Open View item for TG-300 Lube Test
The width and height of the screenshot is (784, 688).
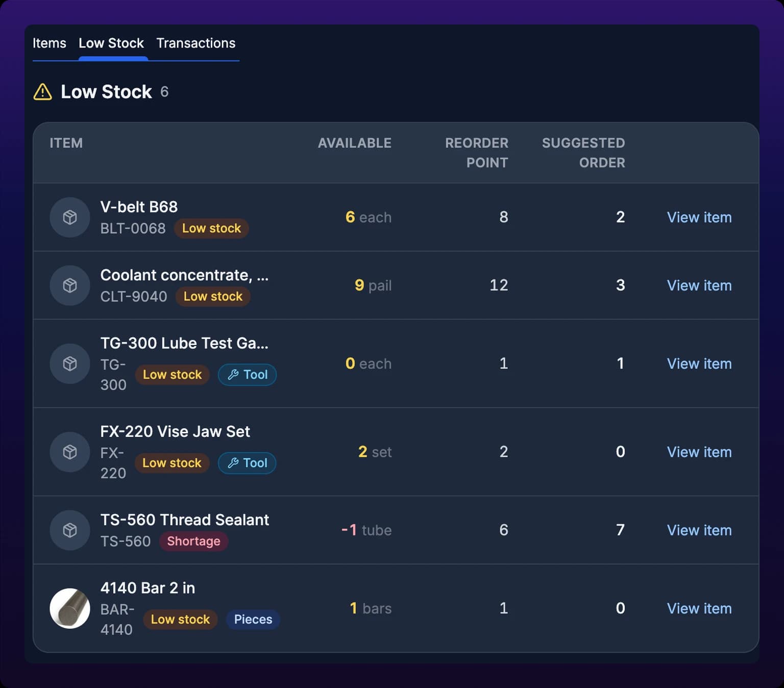tap(699, 363)
